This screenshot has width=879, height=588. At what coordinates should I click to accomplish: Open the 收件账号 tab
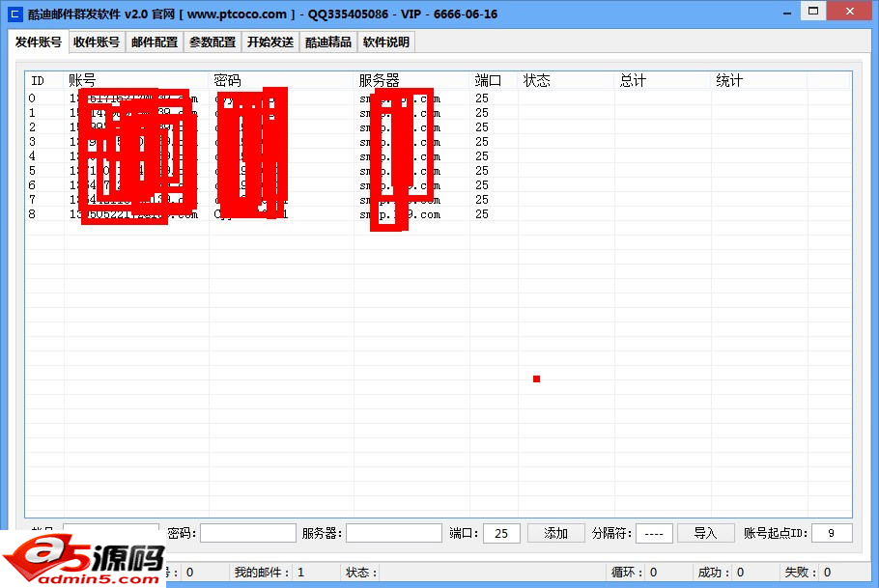(97, 42)
